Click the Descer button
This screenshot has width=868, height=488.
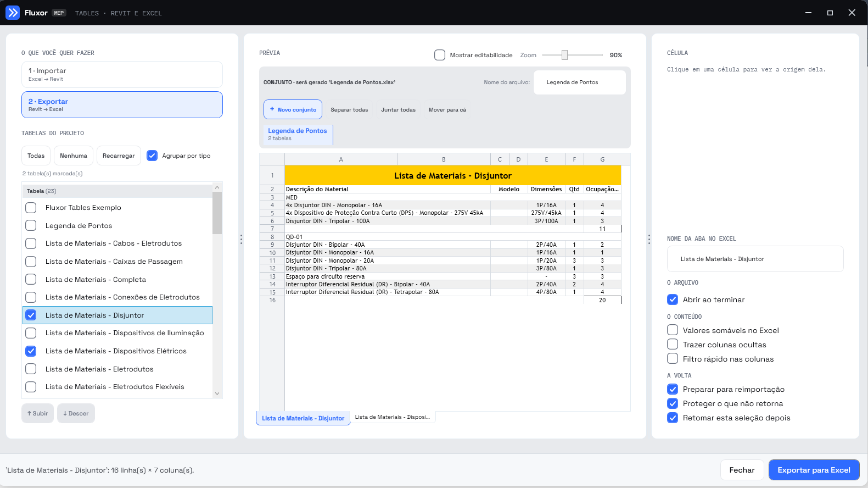coord(76,413)
